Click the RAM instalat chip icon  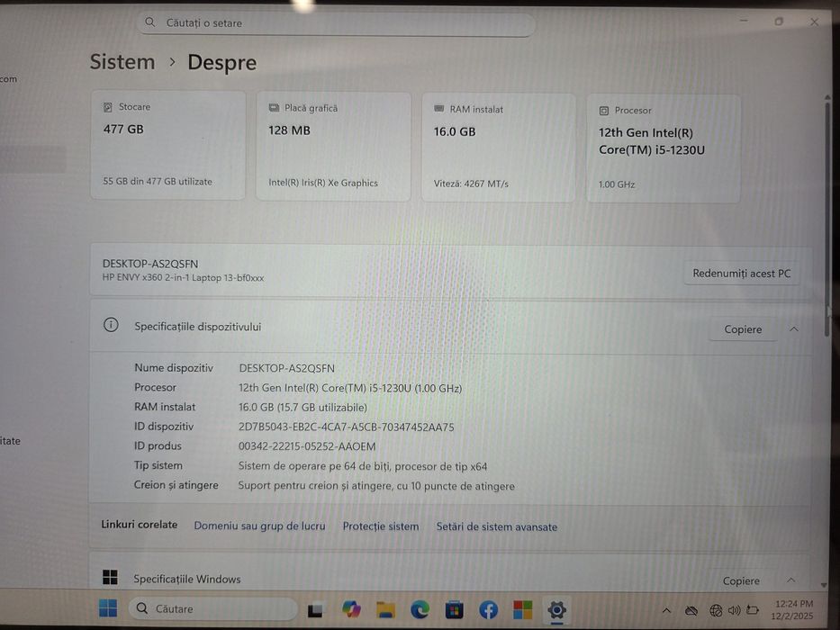coord(438,109)
